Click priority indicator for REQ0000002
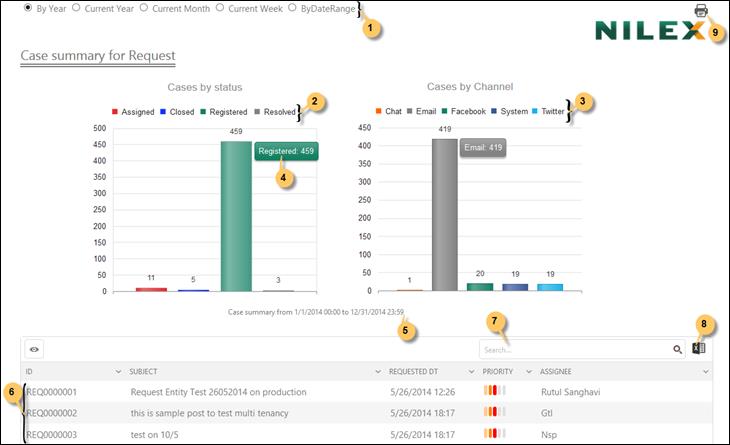 pyautogui.click(x=494, y=412)
